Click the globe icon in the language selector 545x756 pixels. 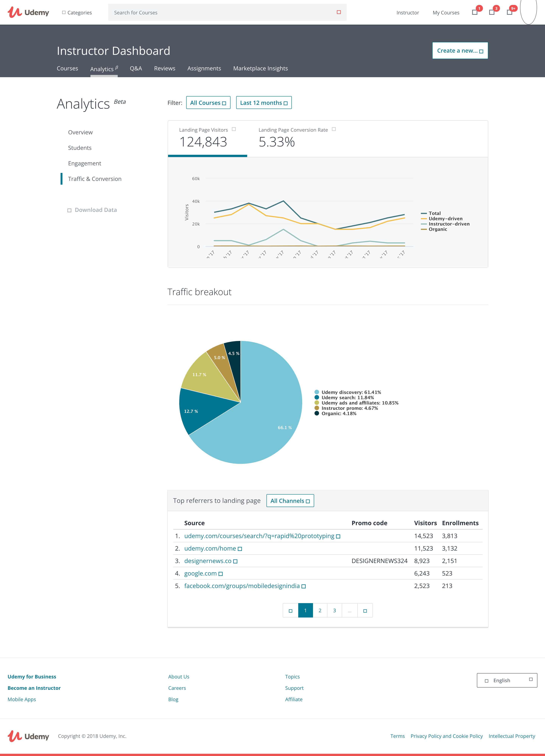(x=486, y=681)
